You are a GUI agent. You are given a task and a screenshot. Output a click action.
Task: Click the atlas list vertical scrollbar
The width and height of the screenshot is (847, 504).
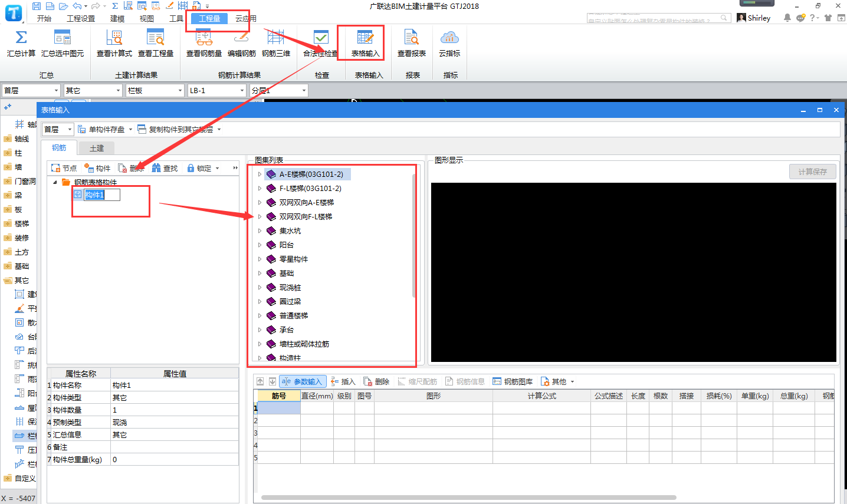coord(413,236)
